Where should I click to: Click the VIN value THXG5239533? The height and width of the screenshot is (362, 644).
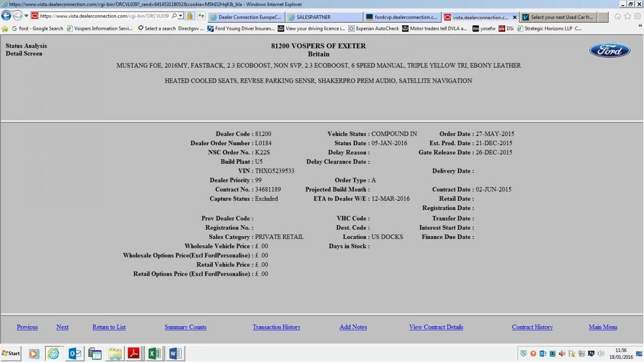pyautogui.click(x=275, y=171)
